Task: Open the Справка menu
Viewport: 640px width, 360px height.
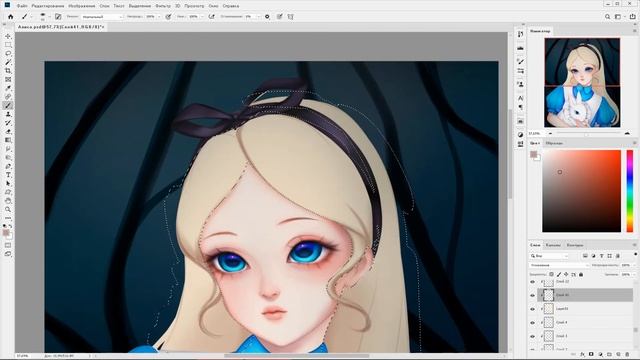Action: click(x=231, y=6)
